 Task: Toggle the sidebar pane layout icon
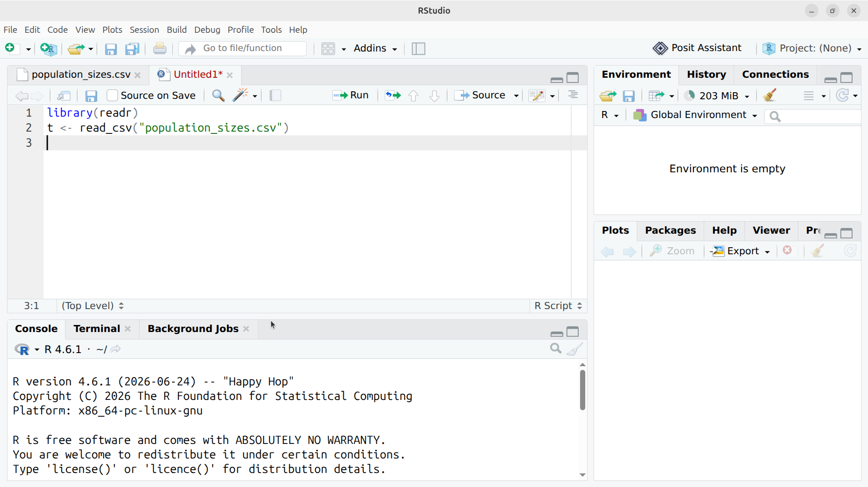point(419,49)
